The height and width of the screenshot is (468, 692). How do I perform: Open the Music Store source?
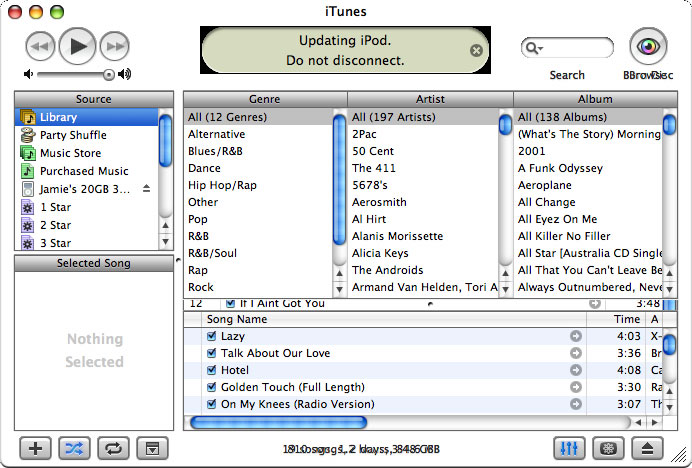[x=86, y=153]
